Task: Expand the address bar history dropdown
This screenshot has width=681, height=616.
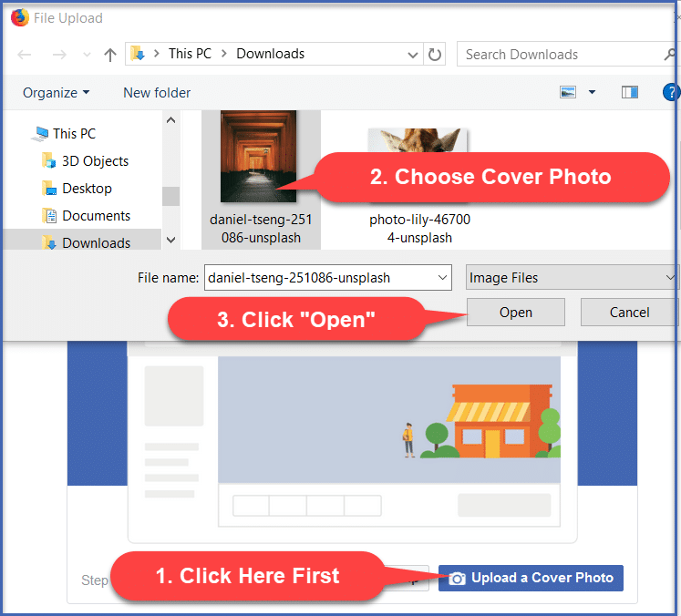Action: pyautogui.click(x=413, y=55)
